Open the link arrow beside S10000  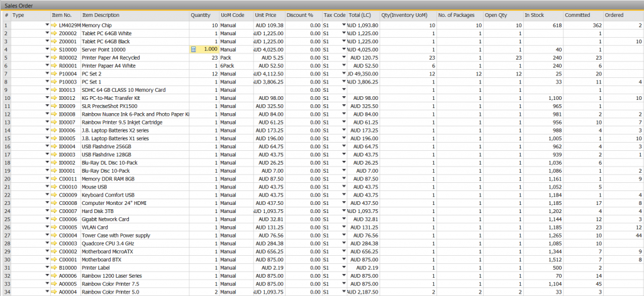coord(54,49)
